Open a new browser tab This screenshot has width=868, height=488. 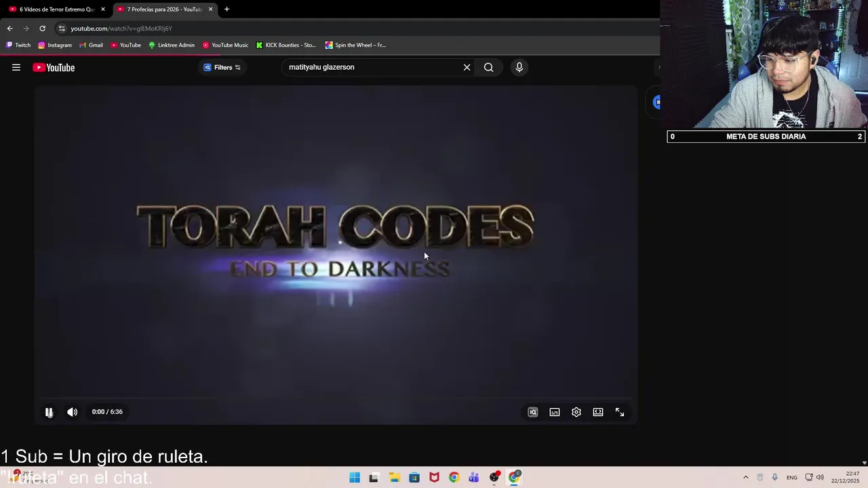pos(226,9)
